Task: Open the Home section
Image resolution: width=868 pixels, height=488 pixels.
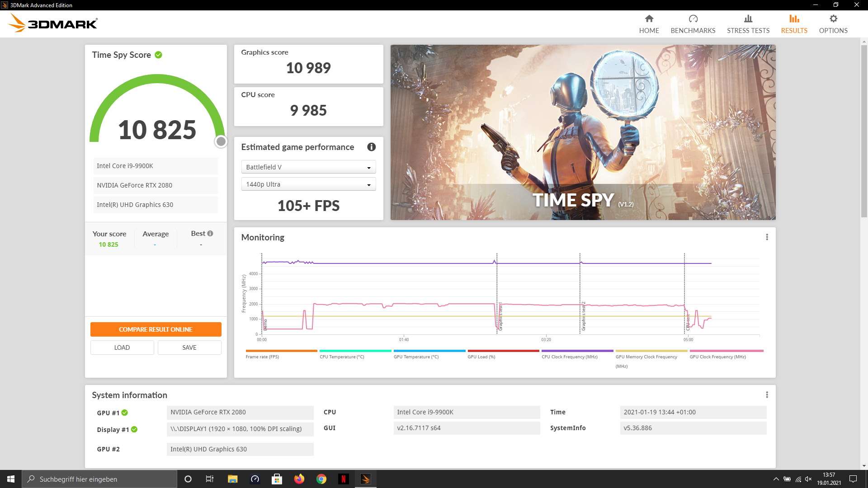Action: click(x=649, y=24)
